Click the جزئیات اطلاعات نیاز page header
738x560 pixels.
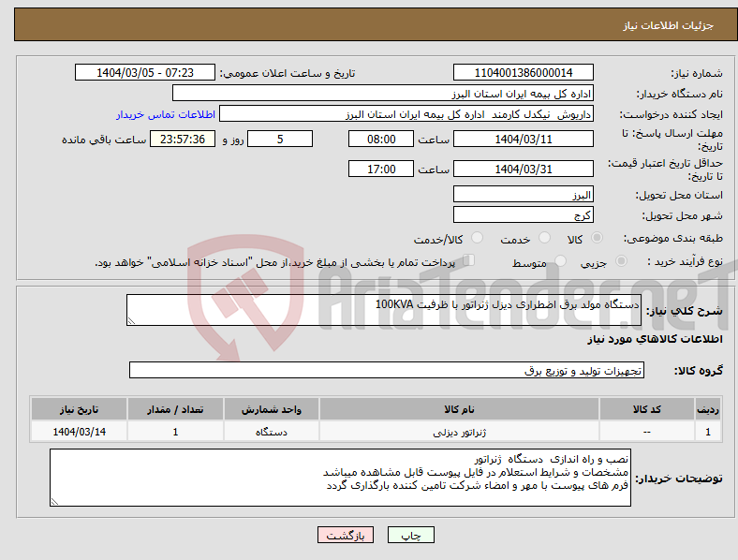(669, 25)
